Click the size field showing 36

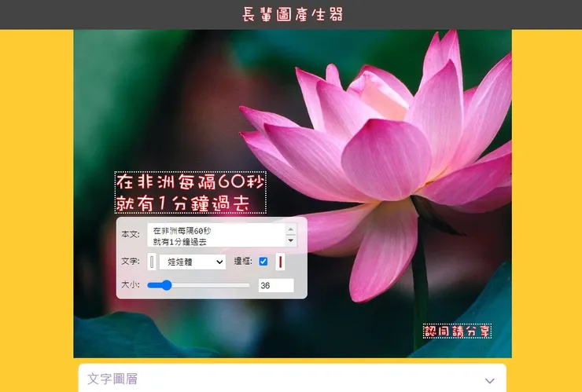coord(276,285)
